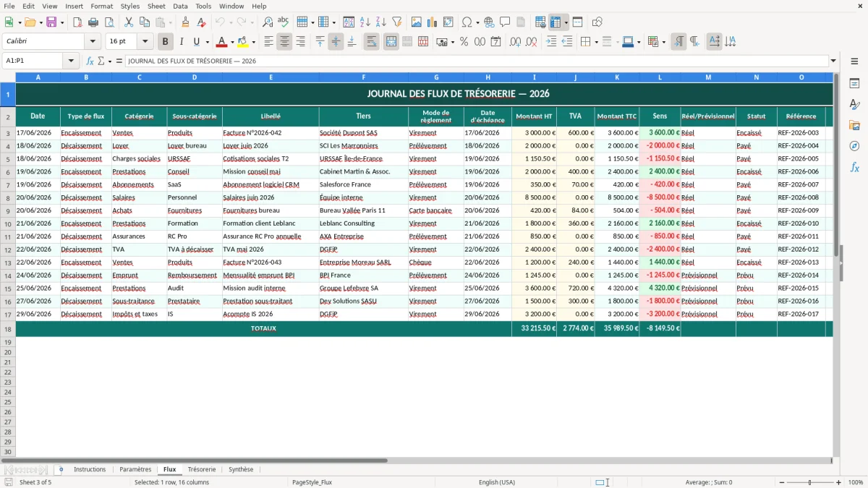Toggle Center Horizontally alignment
Image resolution: width=868 pixels, height=488 pixels.
coord(284,42)
